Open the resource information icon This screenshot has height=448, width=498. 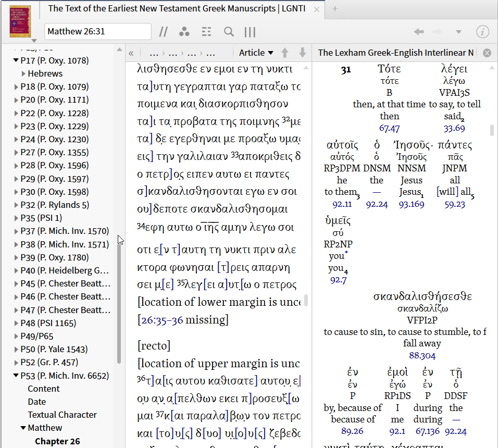tap(482, 32)
